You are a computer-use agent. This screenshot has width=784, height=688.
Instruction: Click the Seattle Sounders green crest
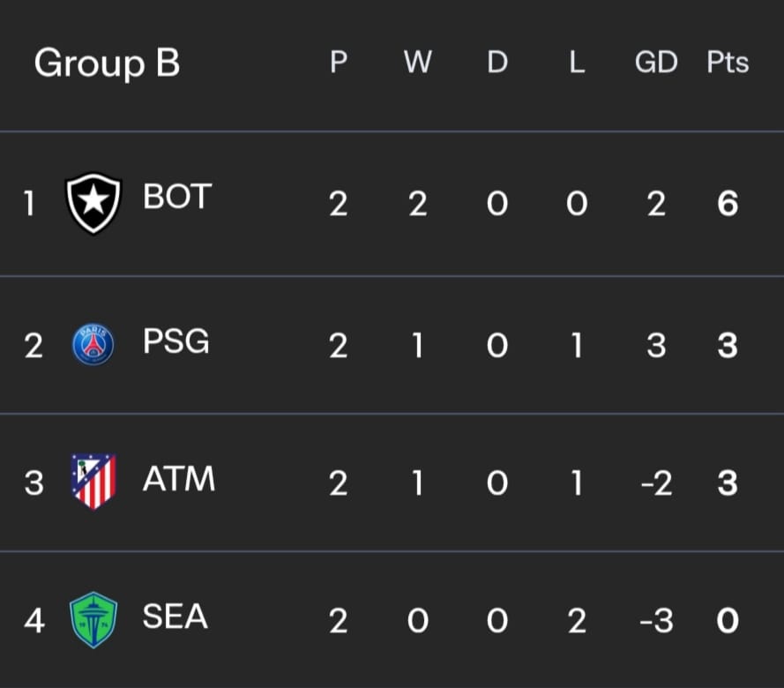coord(93,619)
